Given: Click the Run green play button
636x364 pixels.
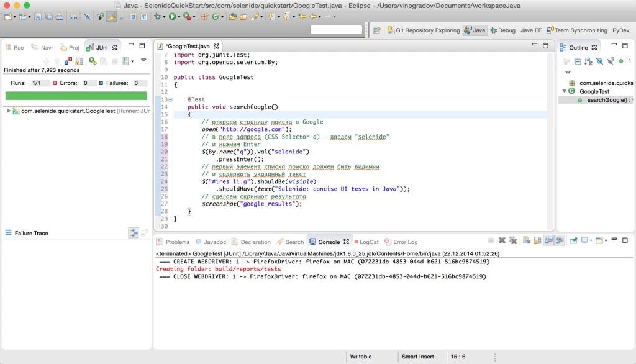Looking at the screenshot, I should coord(171,17).
